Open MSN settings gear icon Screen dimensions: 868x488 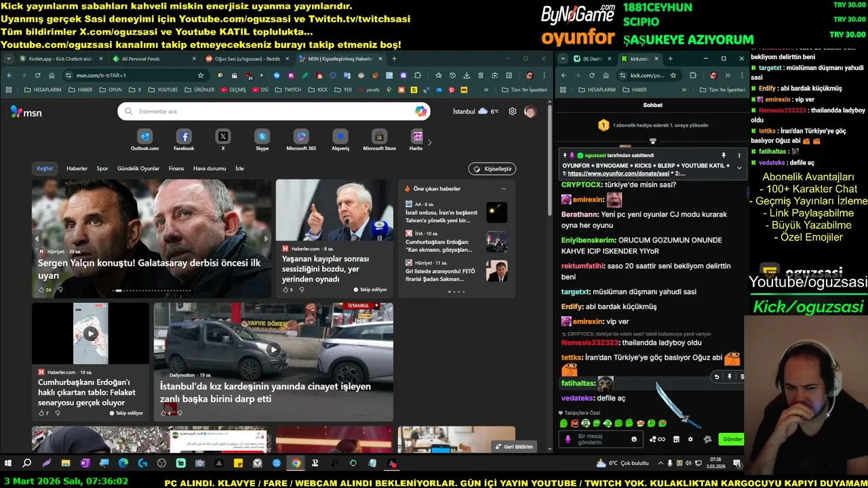pos(513,111)
